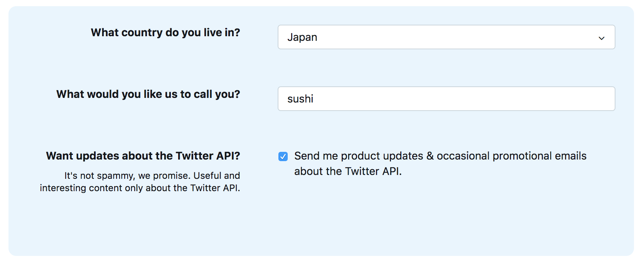The image size is (644, 259).
Task: Expand the country select box from its middle
Action: tap(446, 37)
